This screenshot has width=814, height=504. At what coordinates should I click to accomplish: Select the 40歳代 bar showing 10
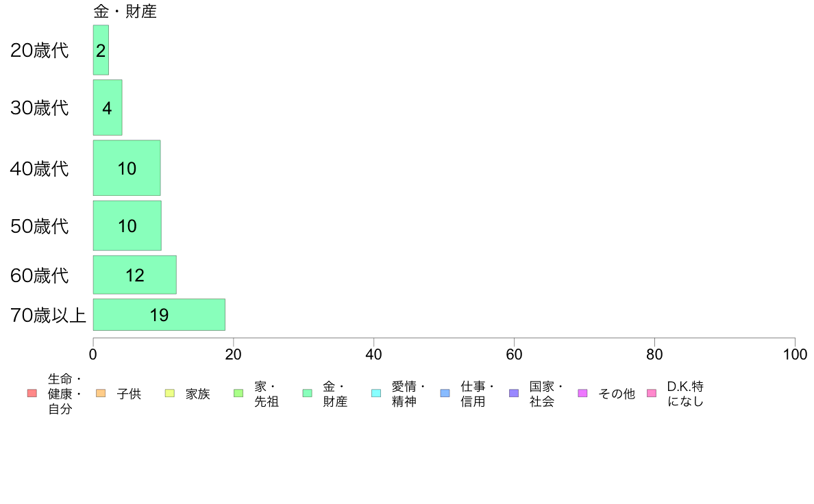click(127, 168)
